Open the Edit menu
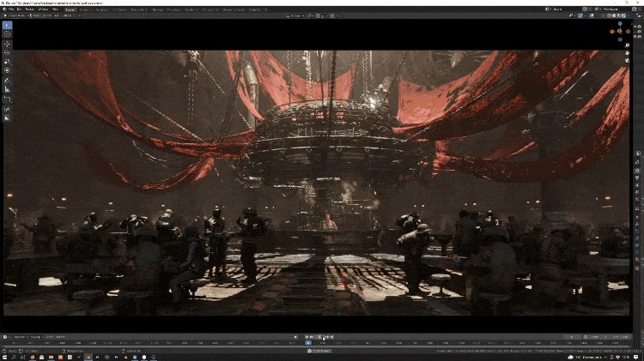The width and height of the screenshot is (644, 361). 19,9
